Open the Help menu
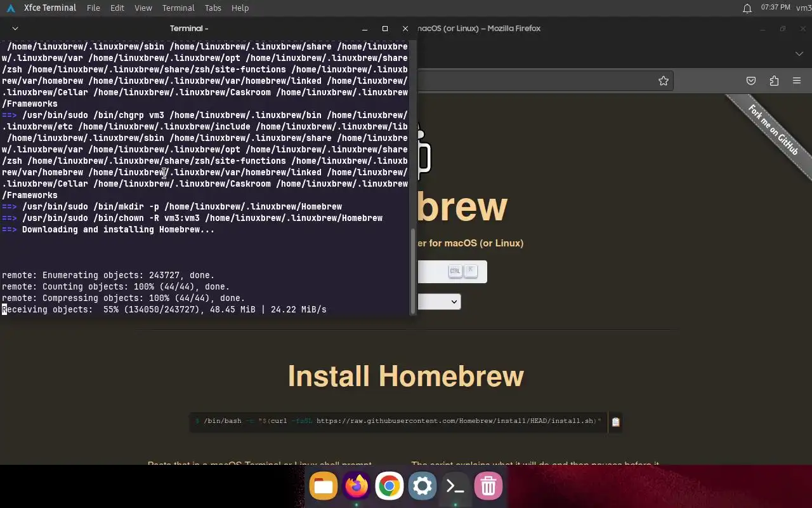Image resolution: width=812 pixels, height=508 pixels. 240,8
